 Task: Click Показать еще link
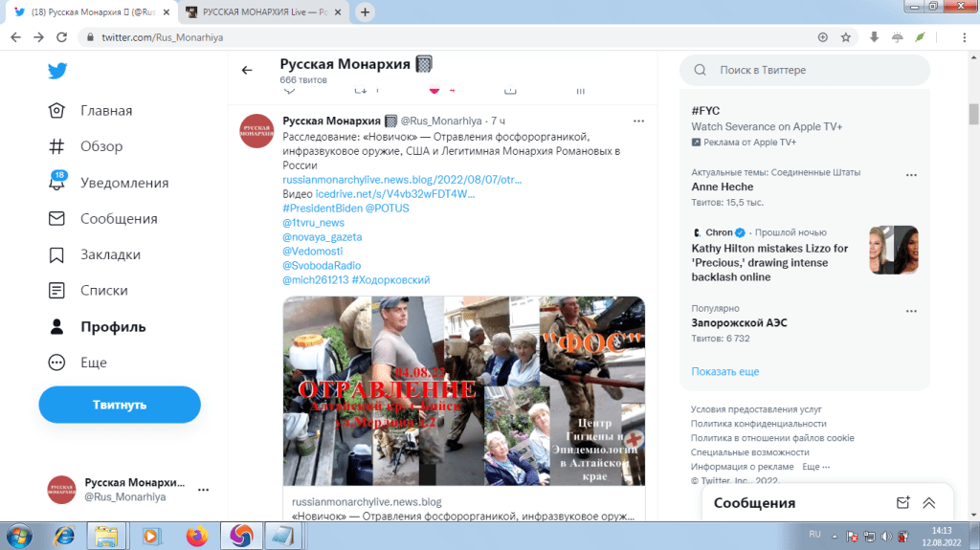pyautogui.click(x=725, y=371)
